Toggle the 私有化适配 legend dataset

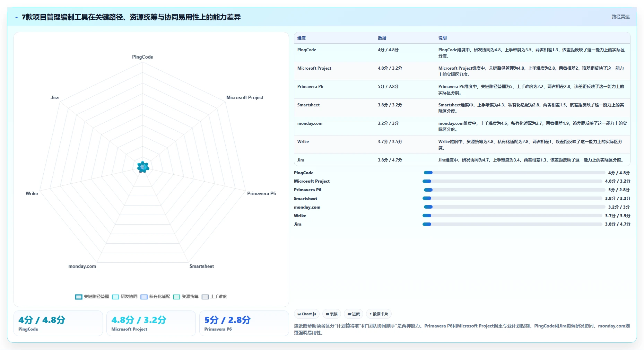[x=155, y=297]
